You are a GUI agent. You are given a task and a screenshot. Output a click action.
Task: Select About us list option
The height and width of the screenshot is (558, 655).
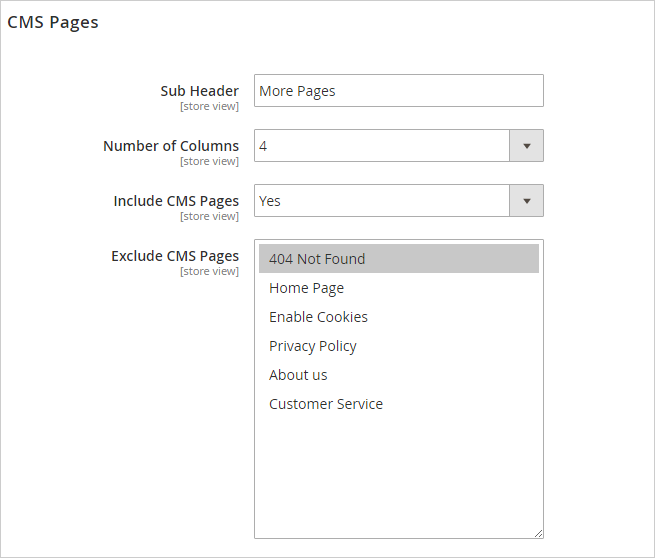pos(298,375)
